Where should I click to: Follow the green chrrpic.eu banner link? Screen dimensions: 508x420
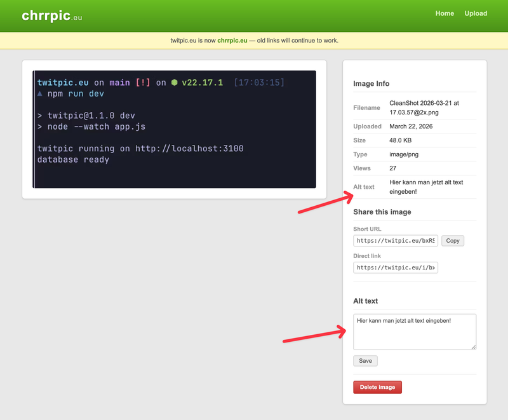click(232, 41)
